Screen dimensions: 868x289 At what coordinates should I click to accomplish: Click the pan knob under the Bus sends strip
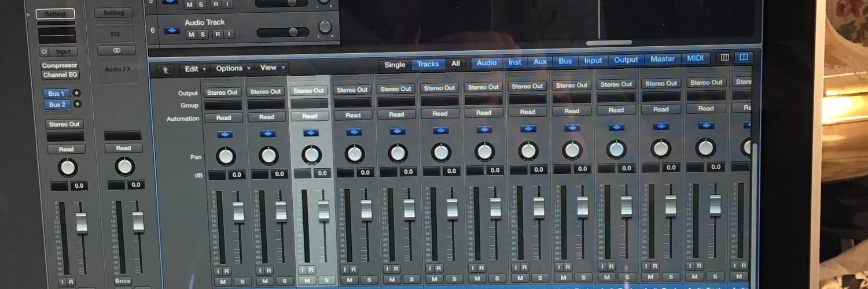click(68, 168)
